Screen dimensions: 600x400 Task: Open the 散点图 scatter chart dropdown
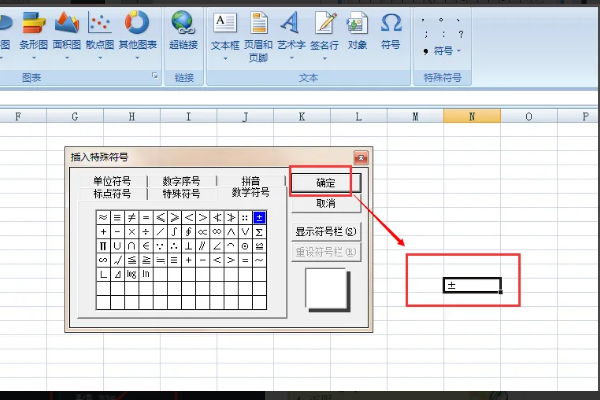pos(100,58)
